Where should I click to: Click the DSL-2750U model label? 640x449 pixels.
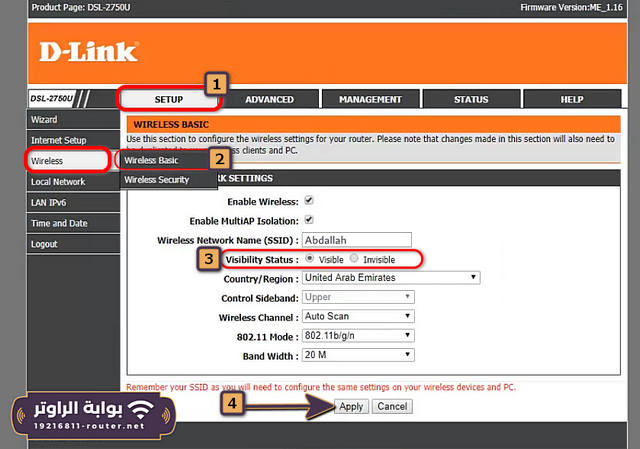[51, 98]
